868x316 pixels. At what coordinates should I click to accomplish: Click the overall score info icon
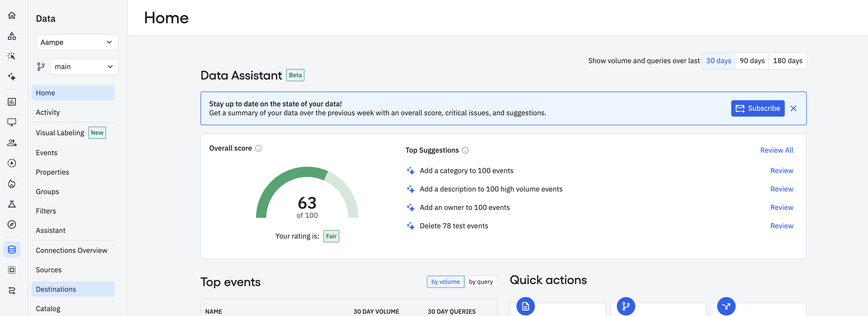click(258, 148)
